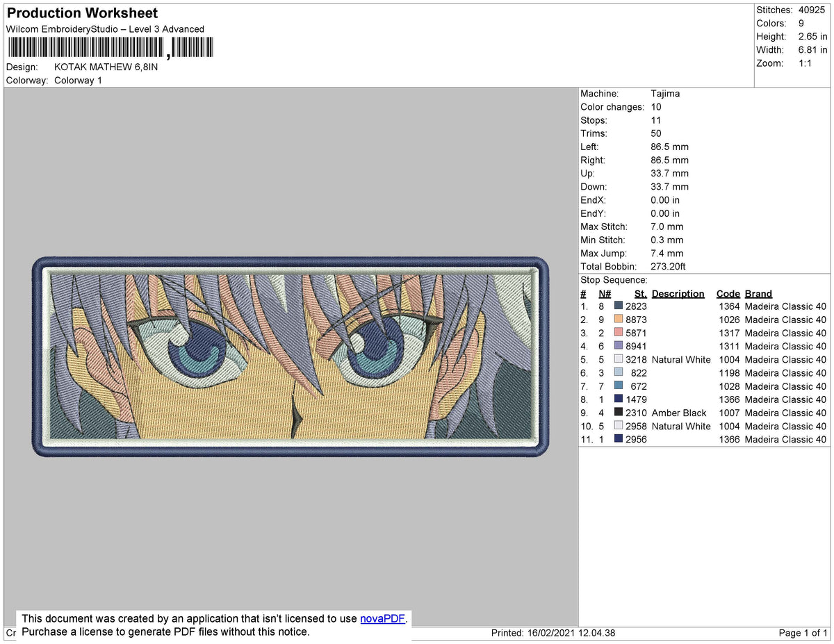This screenshot has width=834, height=644.
Task: Select the Natural White 3218 swatch
Action: coord(619,359)
